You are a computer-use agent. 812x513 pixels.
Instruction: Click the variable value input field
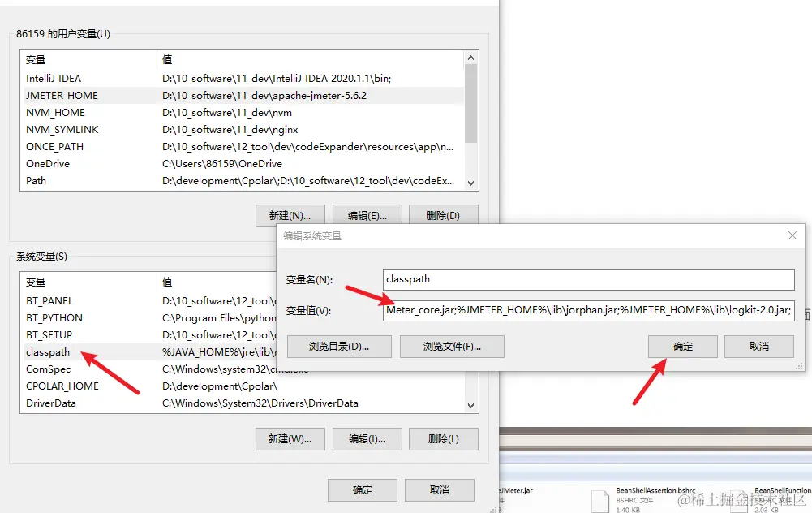[x=588, y=310]
